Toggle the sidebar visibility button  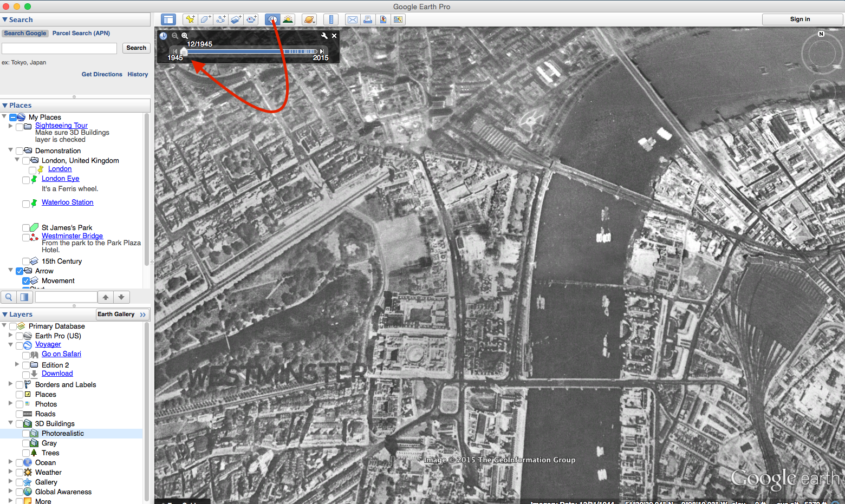coord(168,19)
